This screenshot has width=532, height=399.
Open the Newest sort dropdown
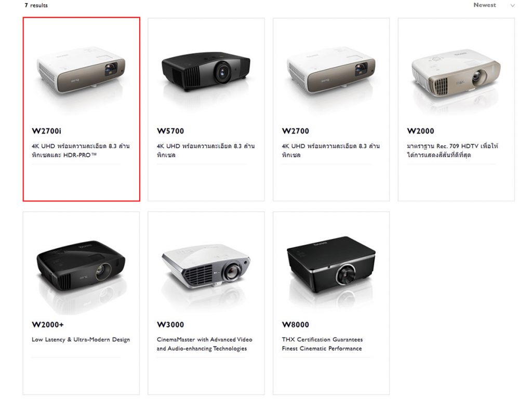[x=494, y=5]
